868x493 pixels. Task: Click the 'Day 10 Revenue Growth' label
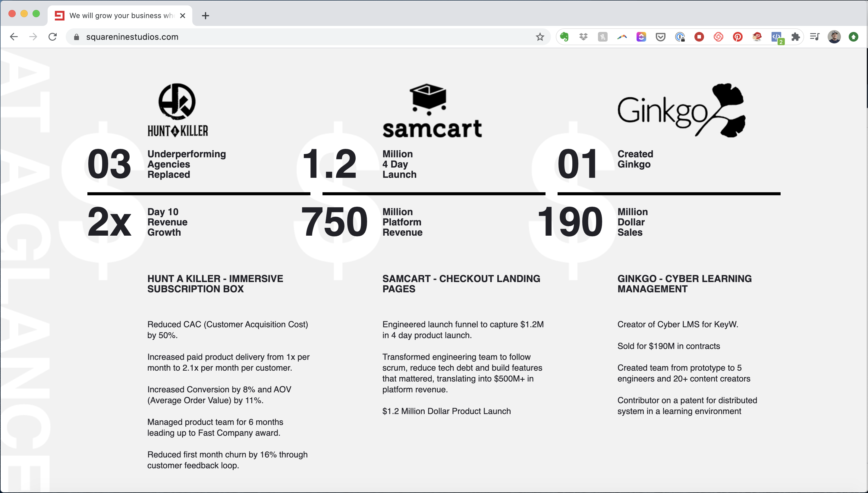click(167, 222)
